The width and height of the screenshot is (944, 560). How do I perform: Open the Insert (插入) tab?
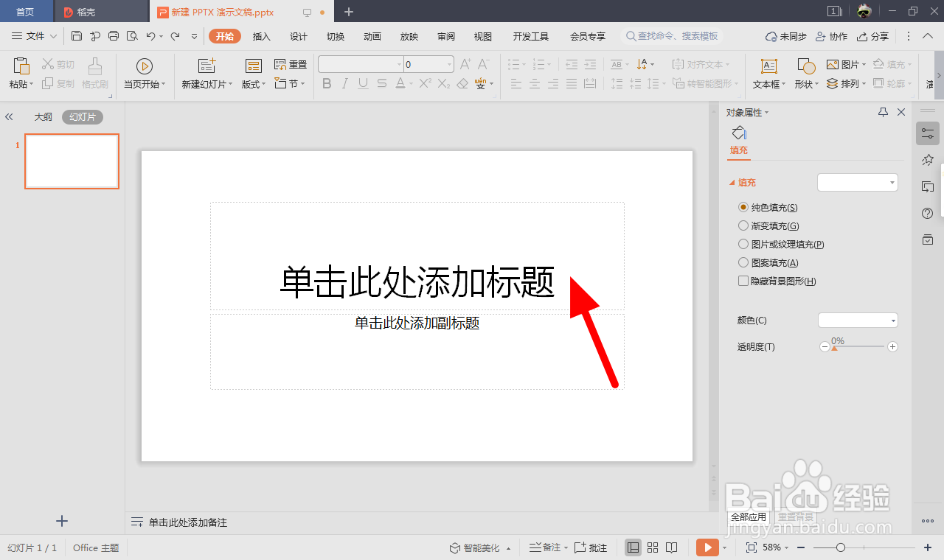tap(262, 36)
